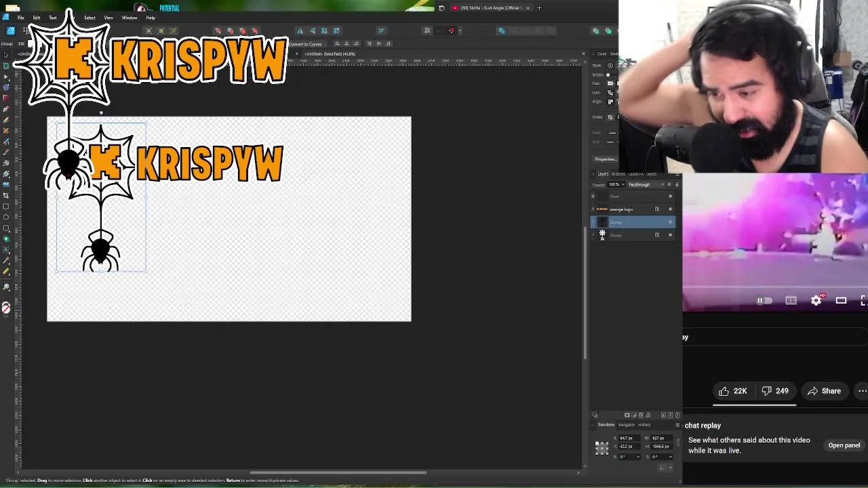This screenshot has width=868, height=488.
Task: Open the Brushes panel tab
Action: coord(618,174)
